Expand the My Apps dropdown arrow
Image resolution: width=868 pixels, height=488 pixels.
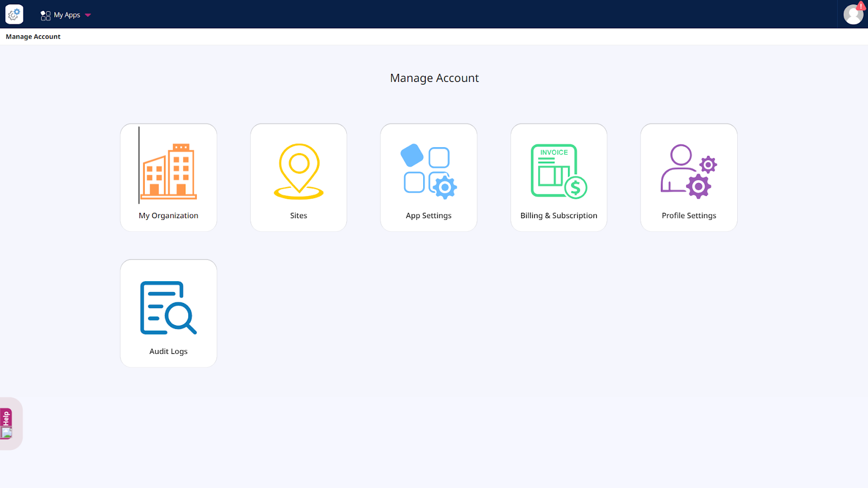(x=88, y=15)
